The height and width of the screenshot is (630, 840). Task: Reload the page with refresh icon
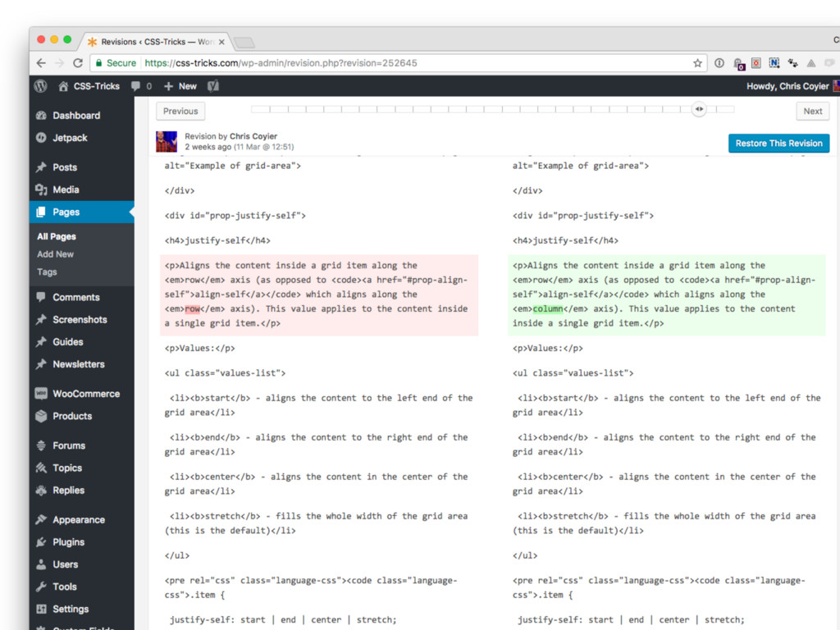tap(78, 63)
